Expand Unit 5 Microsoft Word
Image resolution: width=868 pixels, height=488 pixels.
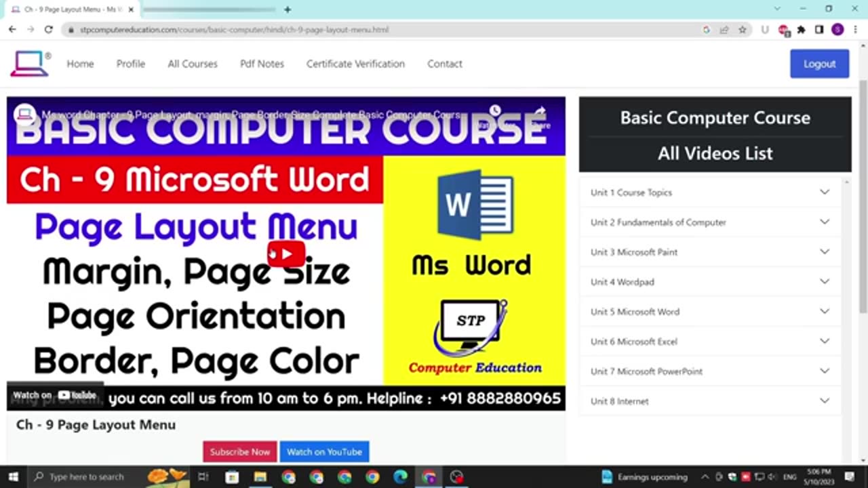click(710, 312)
